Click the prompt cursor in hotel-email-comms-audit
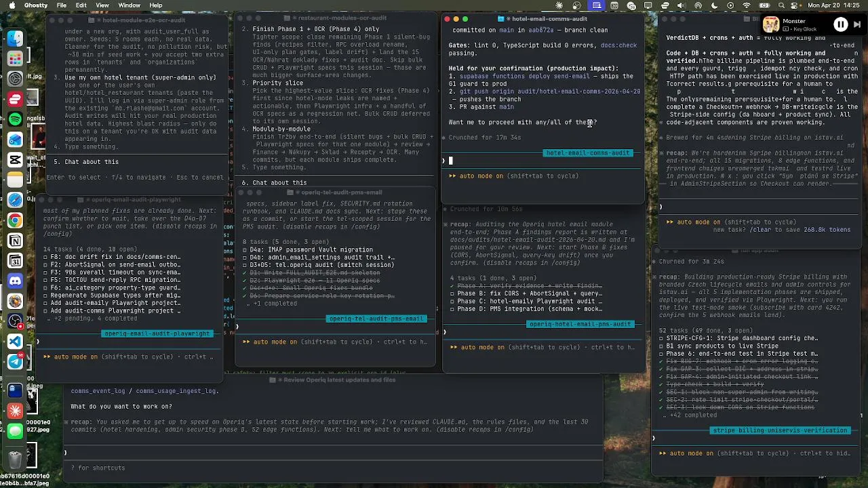This screenshot has width=868, height=488. [450, 161]
